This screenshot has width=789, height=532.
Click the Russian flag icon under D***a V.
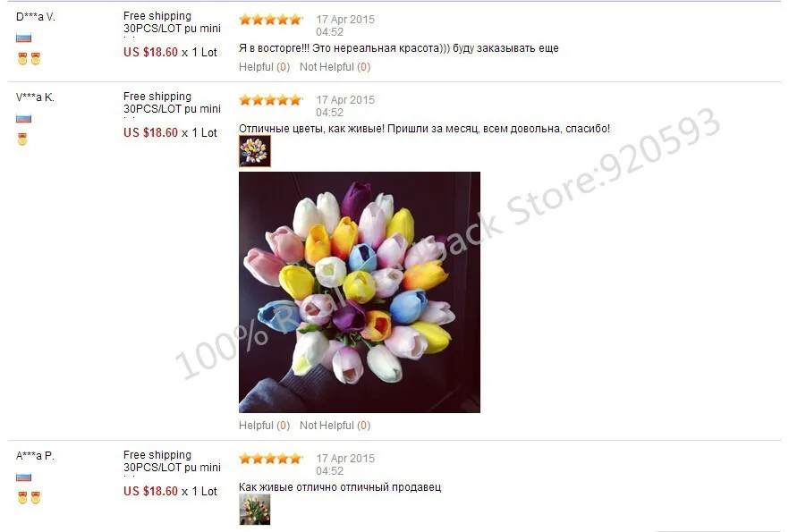tap(23, 38)
